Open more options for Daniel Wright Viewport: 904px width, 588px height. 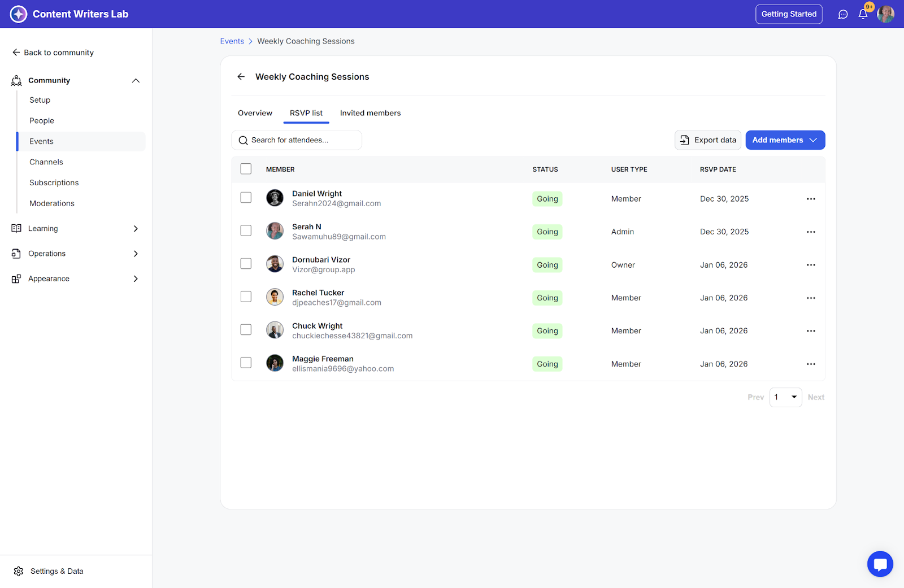pos(811,199)
